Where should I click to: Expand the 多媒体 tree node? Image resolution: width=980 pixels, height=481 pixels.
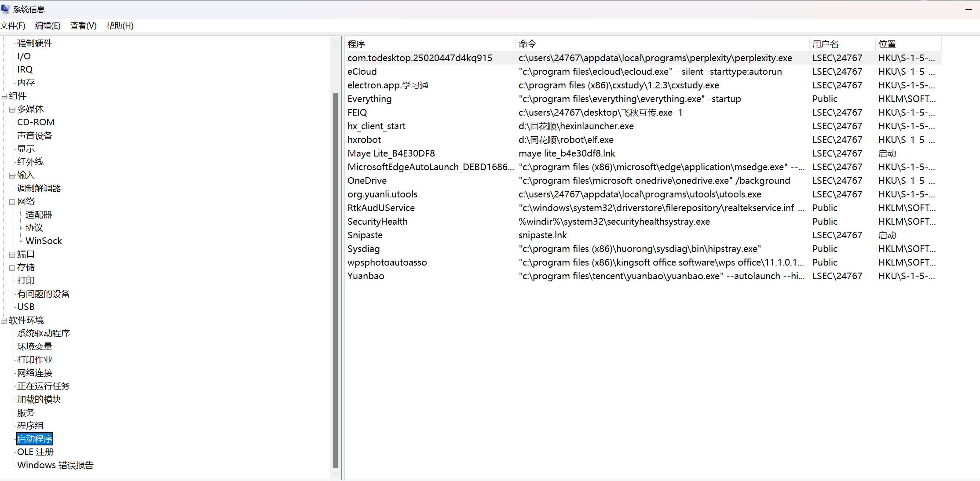tap(12, 109)
